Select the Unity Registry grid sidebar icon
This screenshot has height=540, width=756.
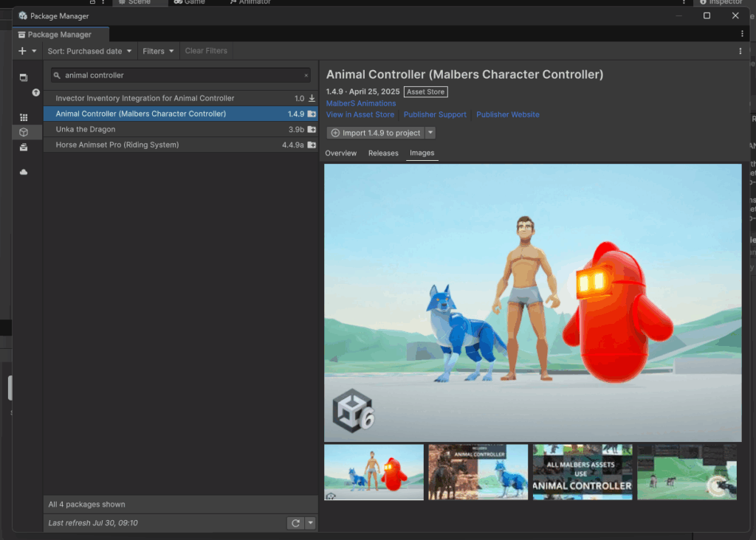tap(23, 117)
